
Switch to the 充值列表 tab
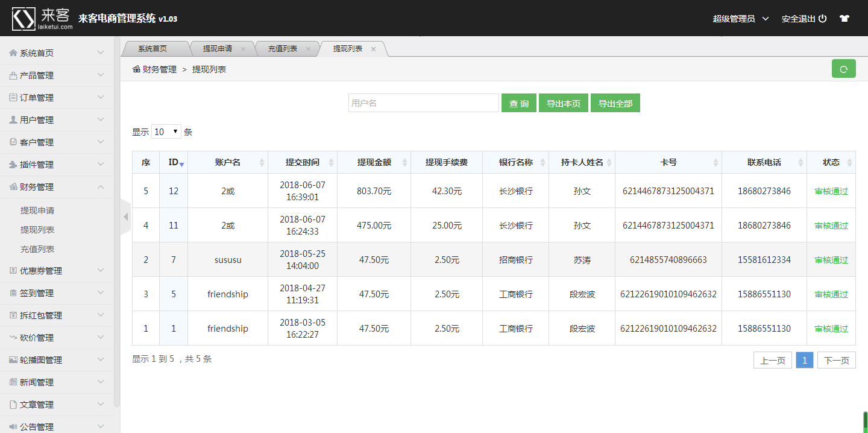tap(283, 49)
